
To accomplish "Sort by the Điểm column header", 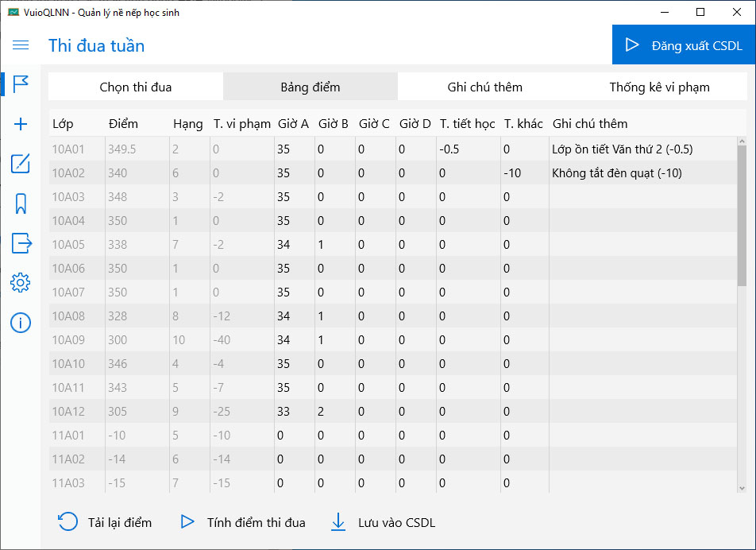I will point(123,123).
